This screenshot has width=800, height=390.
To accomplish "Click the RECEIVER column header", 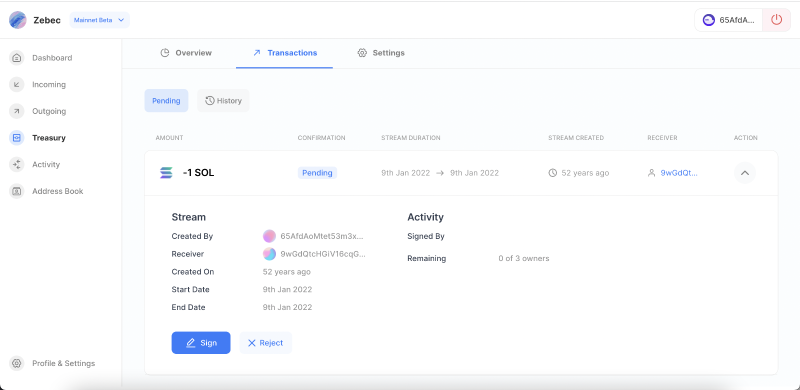I will (662, 138).
